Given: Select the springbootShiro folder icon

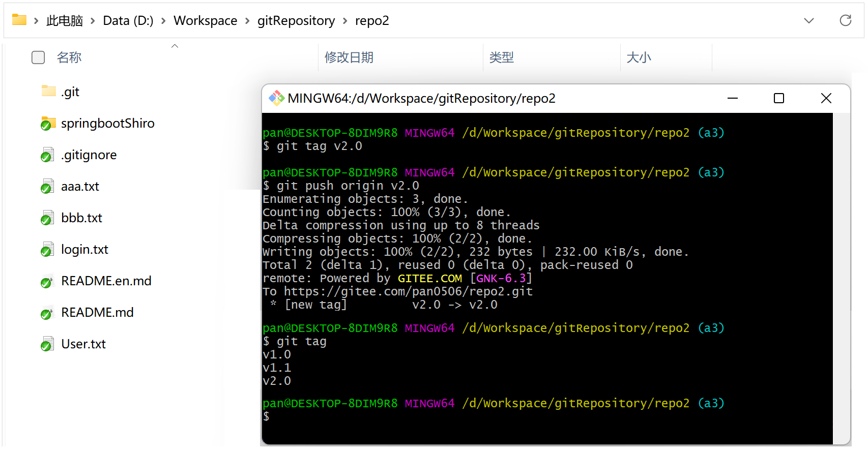Looking at the screenshot, I should tap(48, 124).
